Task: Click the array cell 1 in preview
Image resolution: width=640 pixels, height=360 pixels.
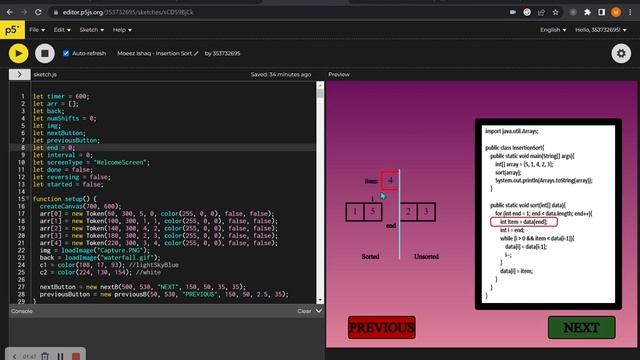Action: (x=355, y=211)
